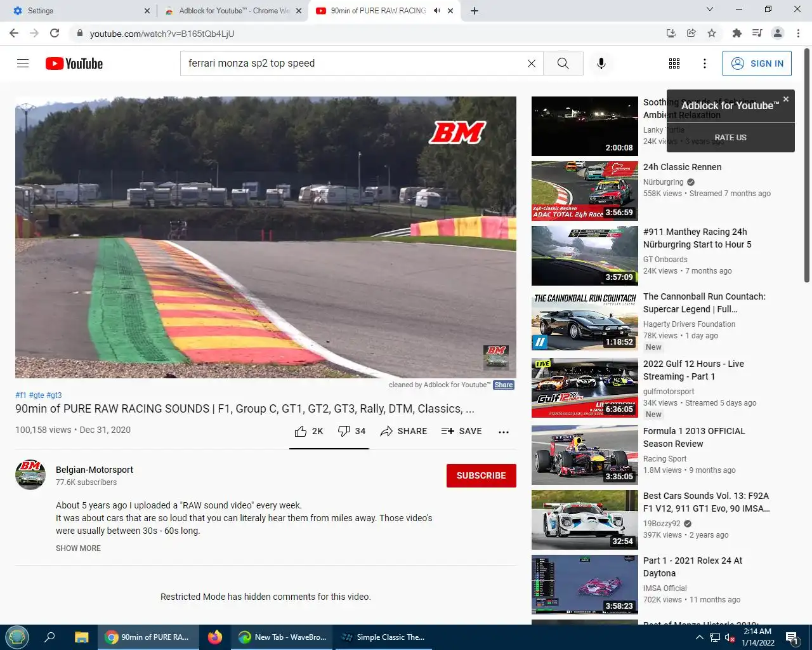812x650 pixels.
Task: Open 2022 Gulf 12 Hours live thumbnail
Action: [x=585, y=388]
